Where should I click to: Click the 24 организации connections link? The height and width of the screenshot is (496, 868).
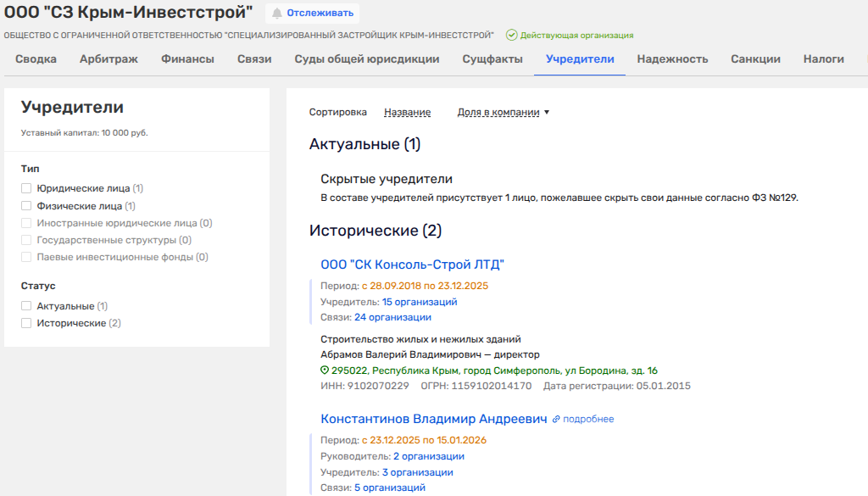coord(392,317)
